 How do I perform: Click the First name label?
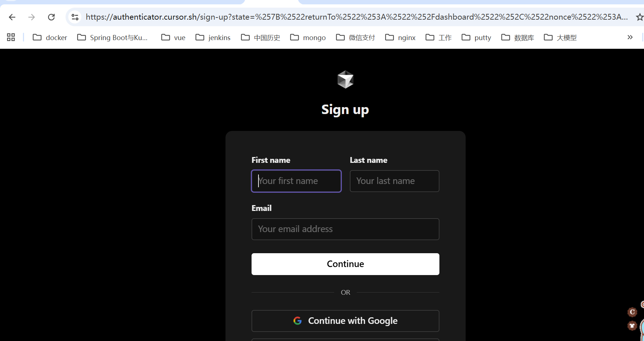point(271,160)
